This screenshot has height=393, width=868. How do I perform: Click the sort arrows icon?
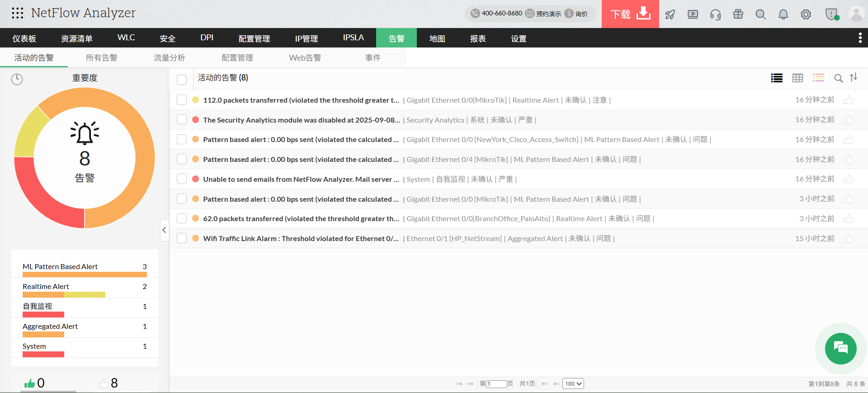tap(854, 77)
